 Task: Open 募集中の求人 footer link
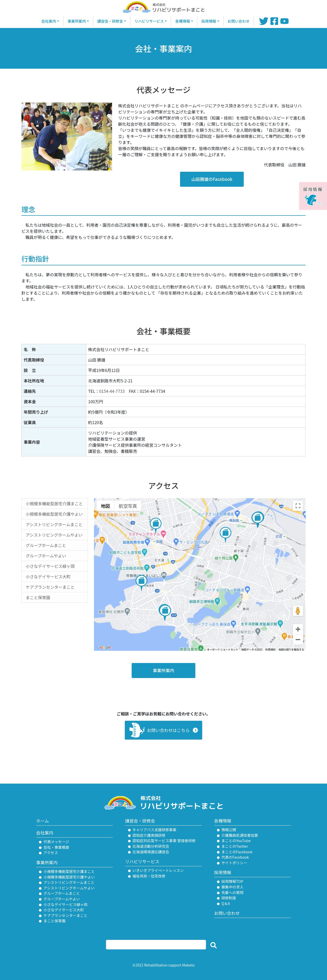point(232,887)
